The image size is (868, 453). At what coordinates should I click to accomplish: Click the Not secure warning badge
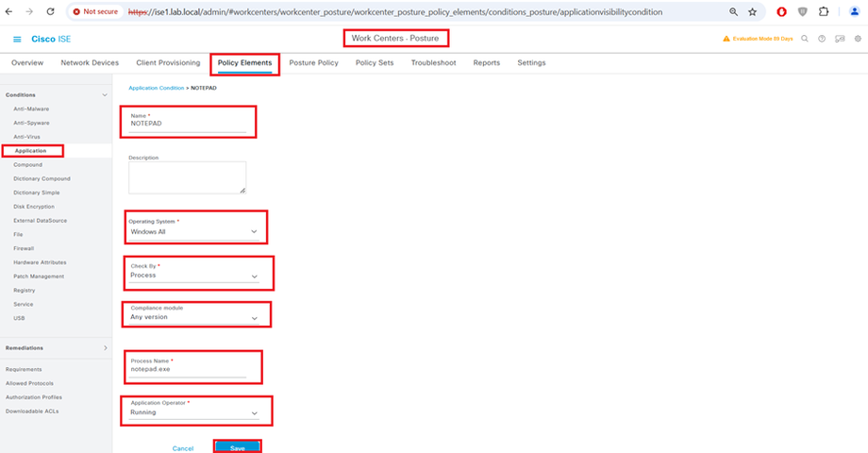95,11
